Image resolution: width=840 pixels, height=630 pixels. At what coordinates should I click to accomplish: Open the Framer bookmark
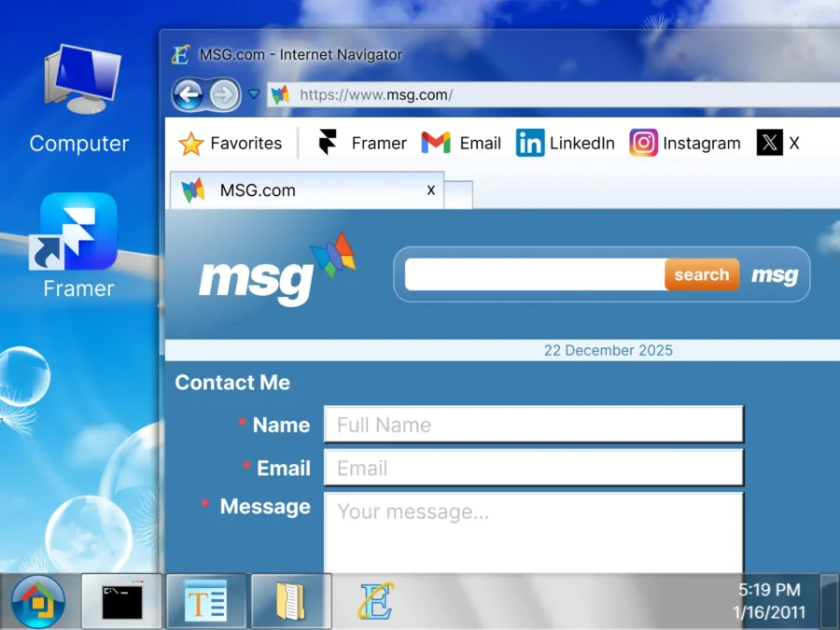(361, 143)
